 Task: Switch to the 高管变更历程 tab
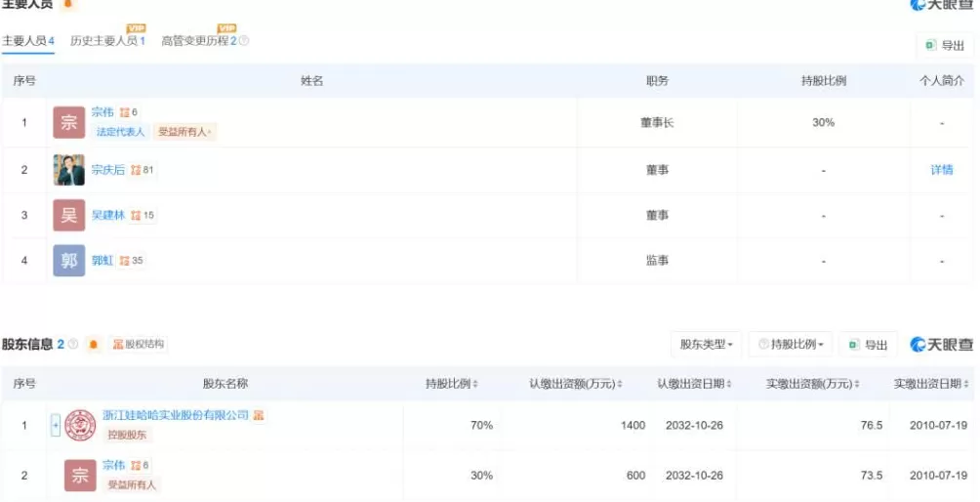point(199,41)
